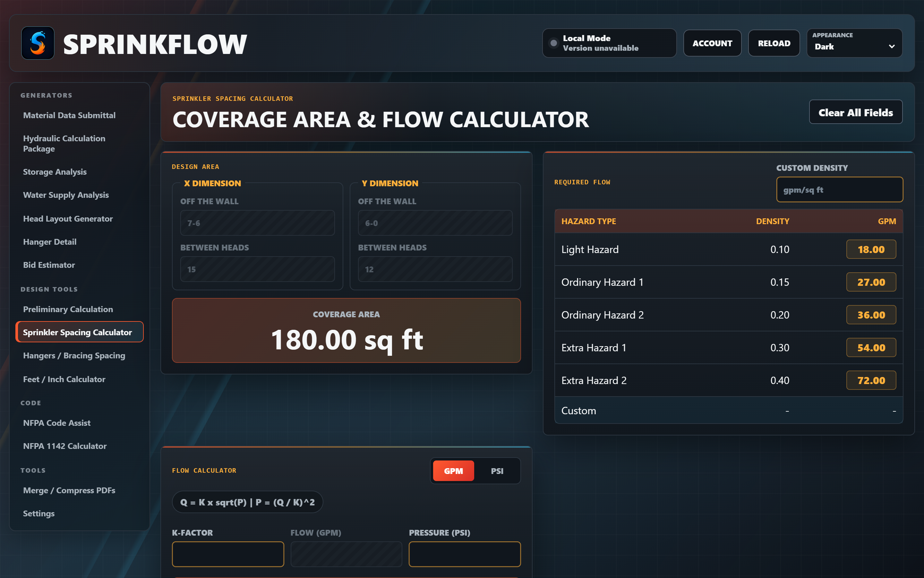Click the Ordinary Hazard 2 row label
The image size is (924, 578).
602,315
